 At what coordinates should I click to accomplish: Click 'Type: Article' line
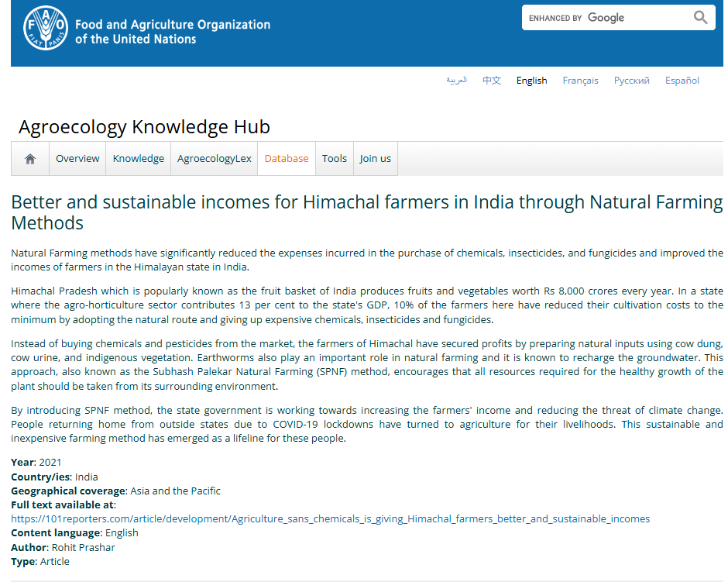point(40,562)
